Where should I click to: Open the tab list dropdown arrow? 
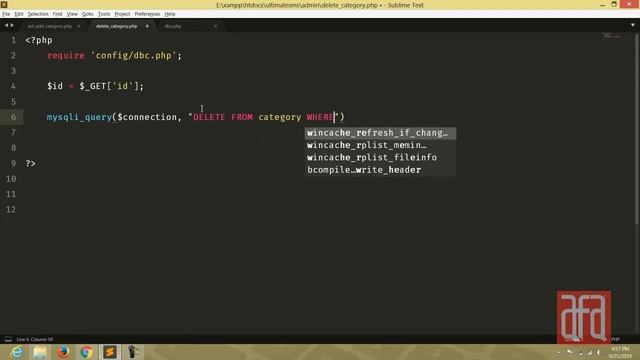coord(633,25)
